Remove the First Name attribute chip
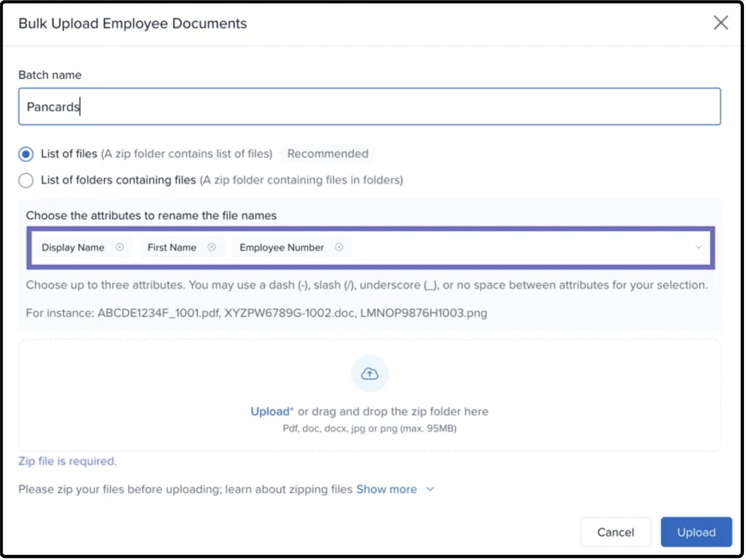This screenshot has height=560, width=746. 212,248
